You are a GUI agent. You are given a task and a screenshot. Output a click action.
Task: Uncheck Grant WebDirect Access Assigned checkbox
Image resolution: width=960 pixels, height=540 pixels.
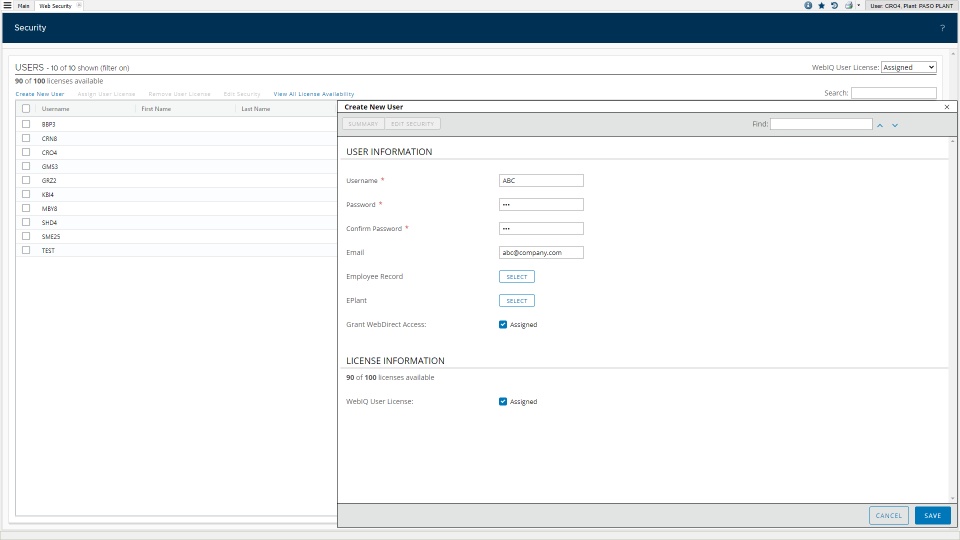(x=503, y=324)
